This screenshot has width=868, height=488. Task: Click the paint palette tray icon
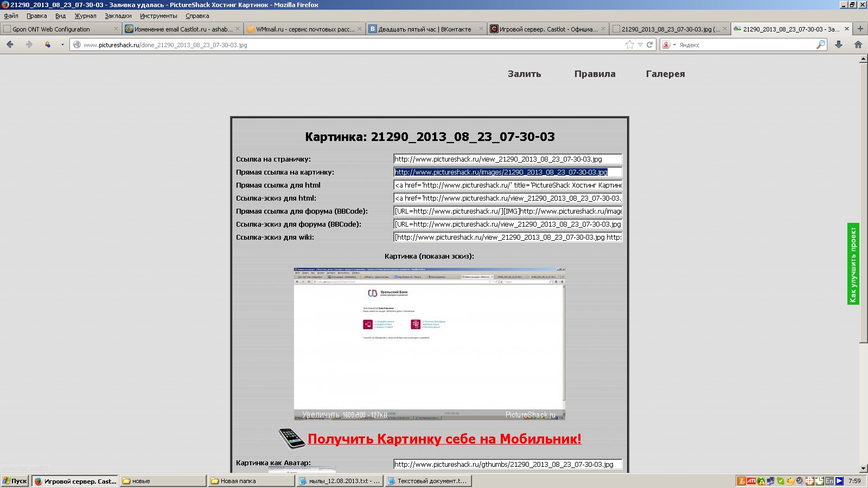click(x=790, y=480)
